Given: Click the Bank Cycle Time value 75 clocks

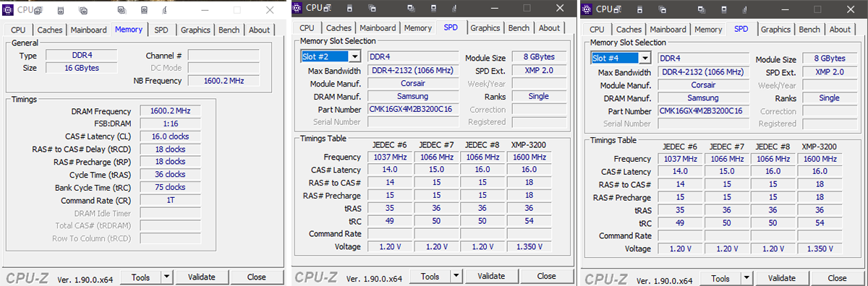Looking at the screenshot, I should (x=170, y=187).
